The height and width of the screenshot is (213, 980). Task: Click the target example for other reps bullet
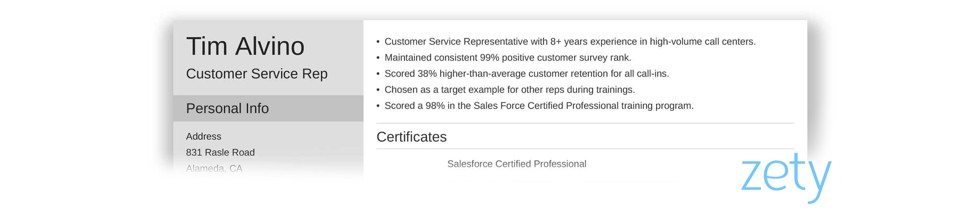point(510,90)
